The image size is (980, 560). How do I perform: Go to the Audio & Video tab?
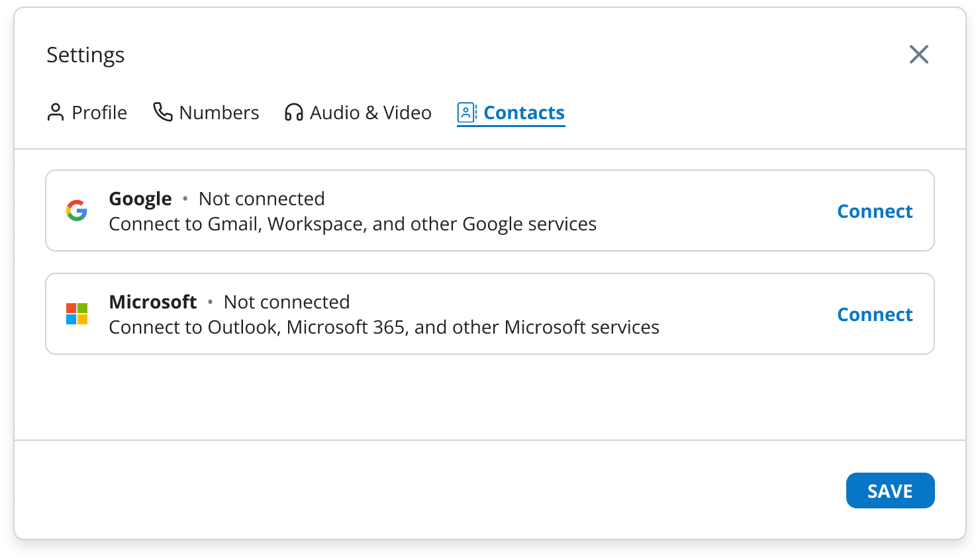point(370,113)
